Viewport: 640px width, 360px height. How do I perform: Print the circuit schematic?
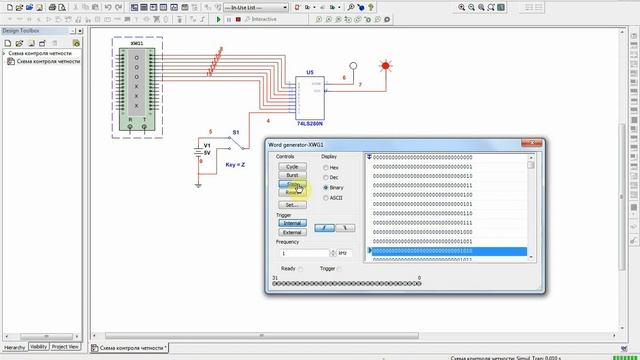click(52, 7)
